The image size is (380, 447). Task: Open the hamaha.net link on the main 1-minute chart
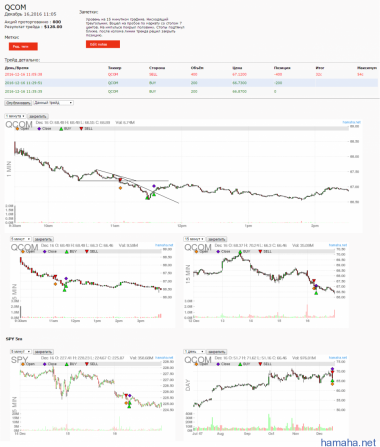[352, 122]
